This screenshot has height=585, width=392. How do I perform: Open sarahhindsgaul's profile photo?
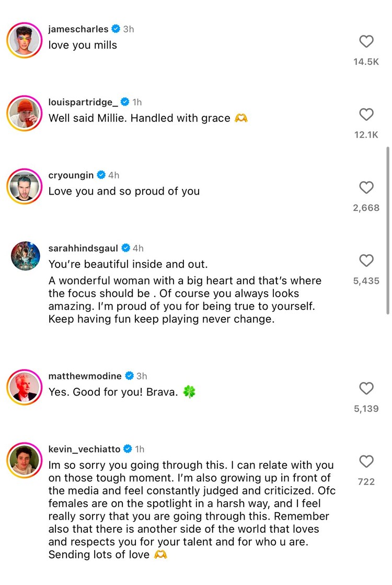(24, 256)
